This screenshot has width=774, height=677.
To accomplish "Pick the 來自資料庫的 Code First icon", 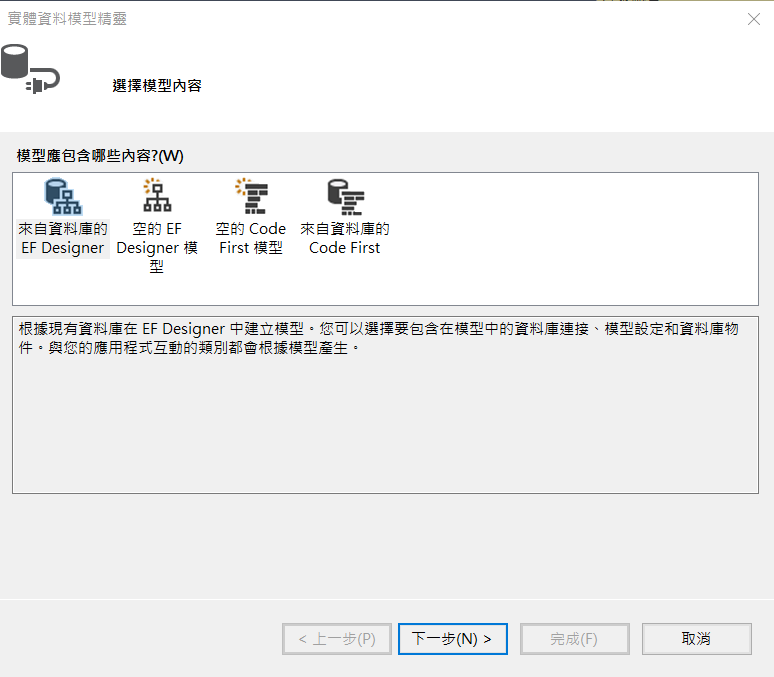I will [x=345, y=197].
